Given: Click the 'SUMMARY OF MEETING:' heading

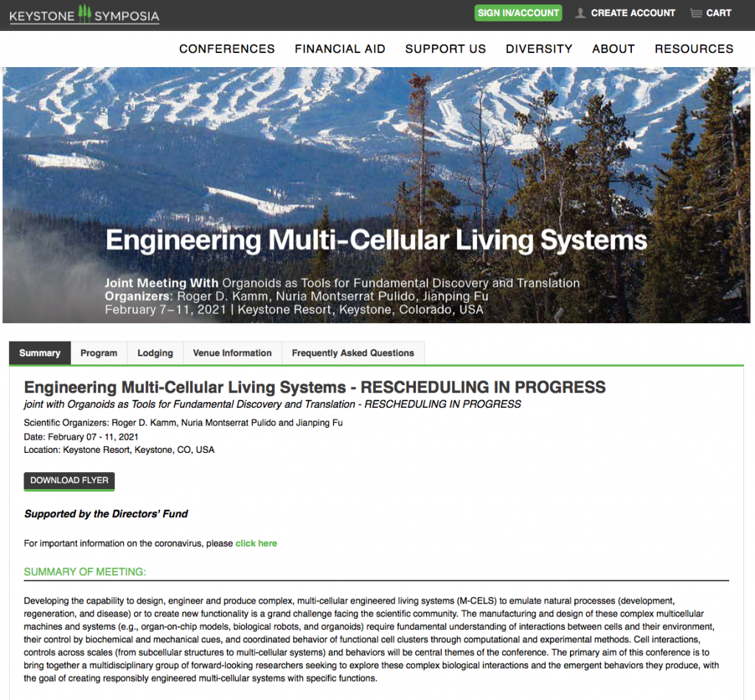Looking at the screenshot, I should (86, 572).
